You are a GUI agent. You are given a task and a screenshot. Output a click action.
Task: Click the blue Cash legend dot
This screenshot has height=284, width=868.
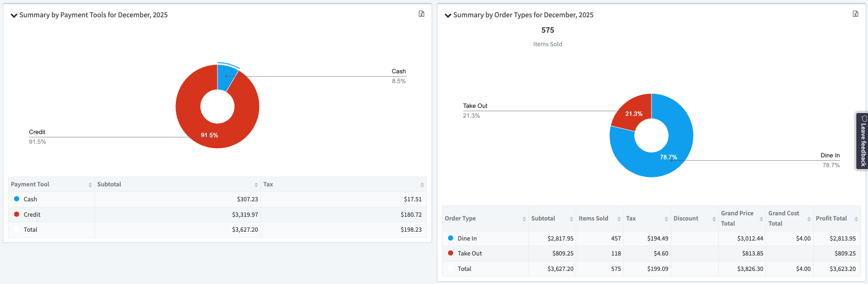tap(17, 199)
